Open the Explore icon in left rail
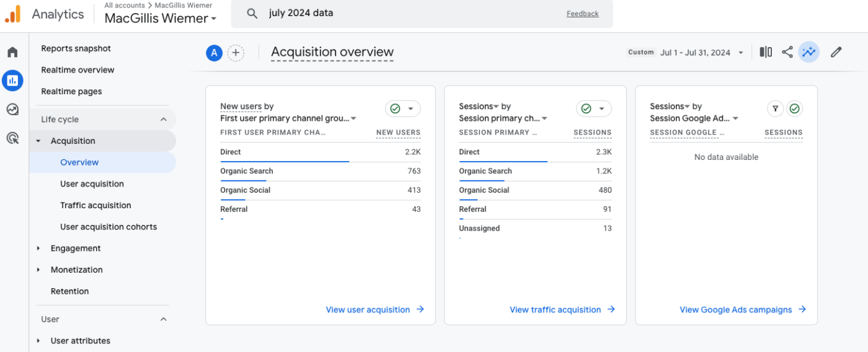This screenshot has height=352, width=868. point(12,109)
